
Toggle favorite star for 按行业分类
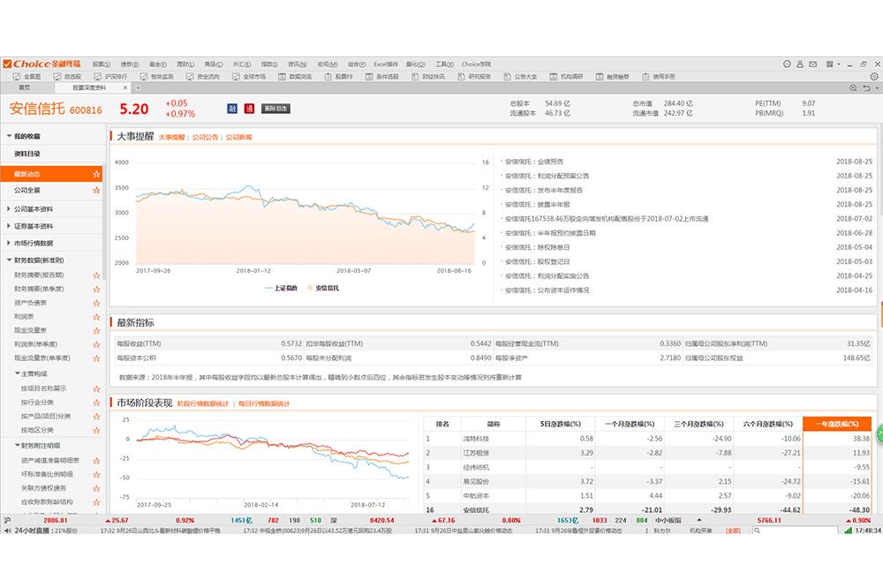point(96,403)
